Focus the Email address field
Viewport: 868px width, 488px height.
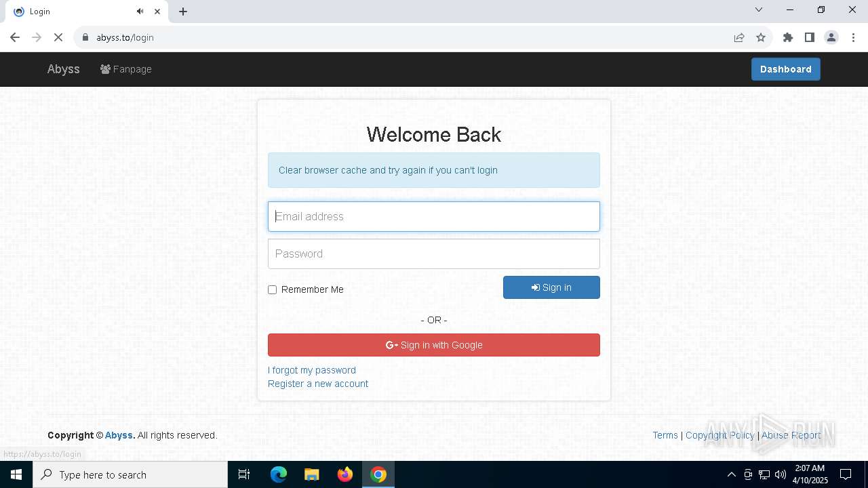[x=434, y=216]
